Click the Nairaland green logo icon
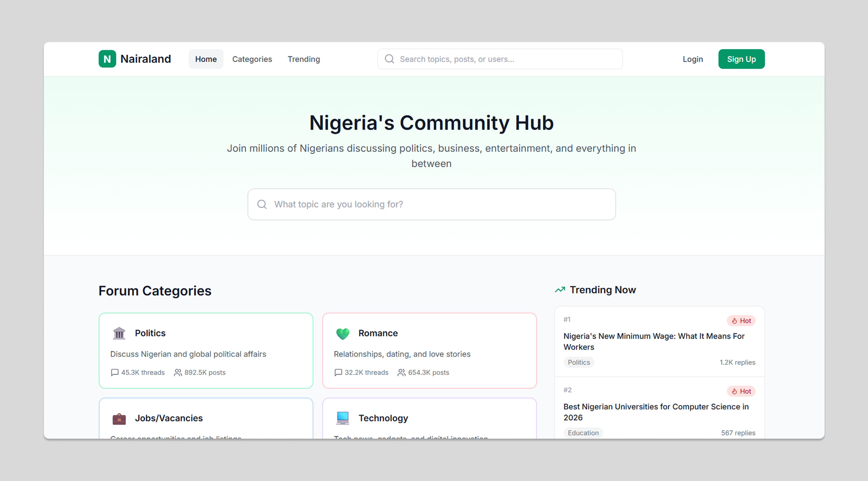Viewport: 868px width, 481px height. 108,59
